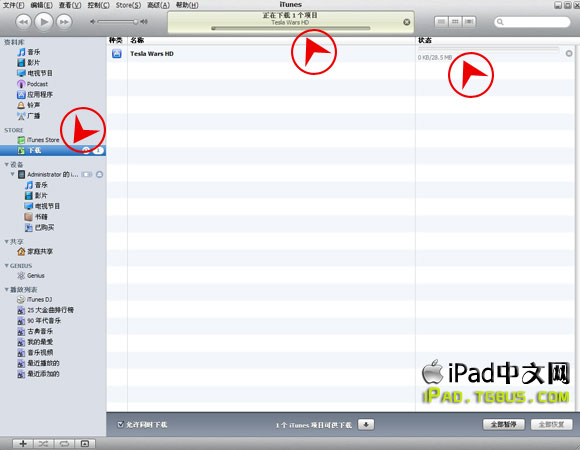580x450 pixels.
Task: Collapse the GENIUS section
Action: [6, 265]
